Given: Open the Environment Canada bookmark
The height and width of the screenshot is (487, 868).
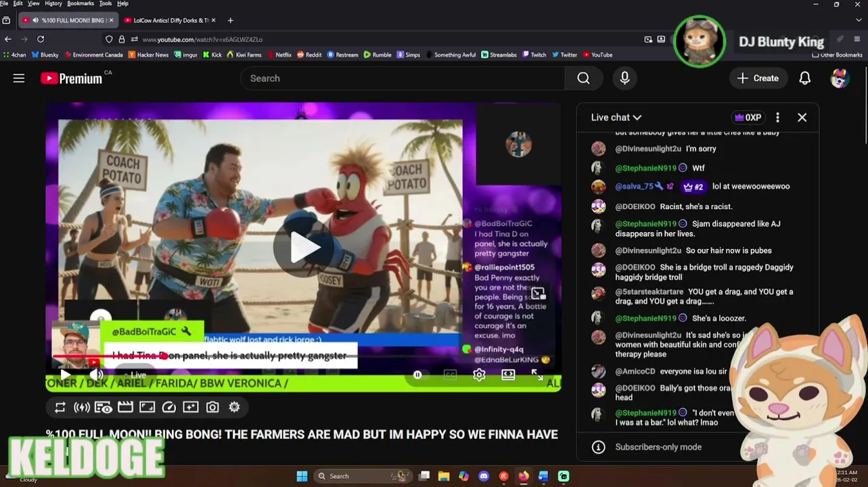Looking at the screenshot, I should 93,55.
